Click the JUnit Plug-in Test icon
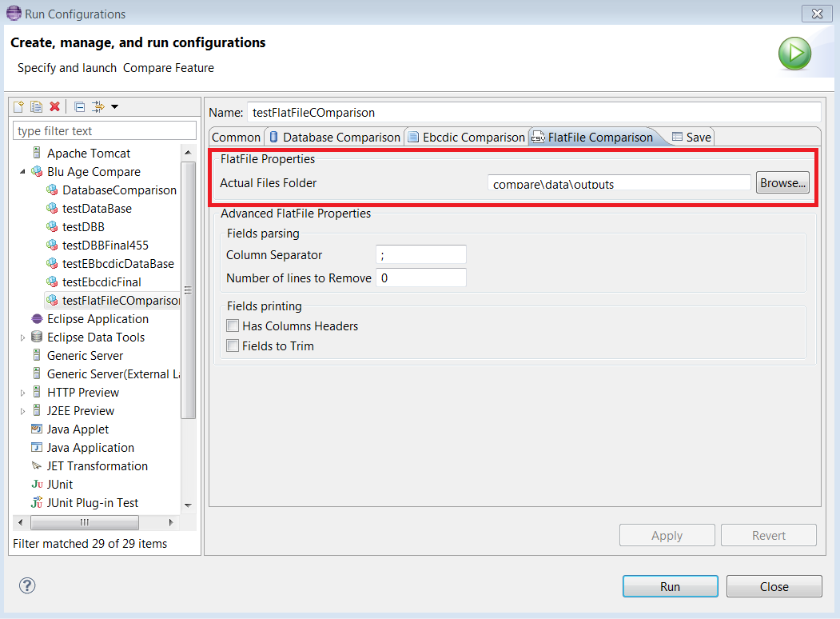This screenshot has height=619, width=840. [x=37, y=502]
